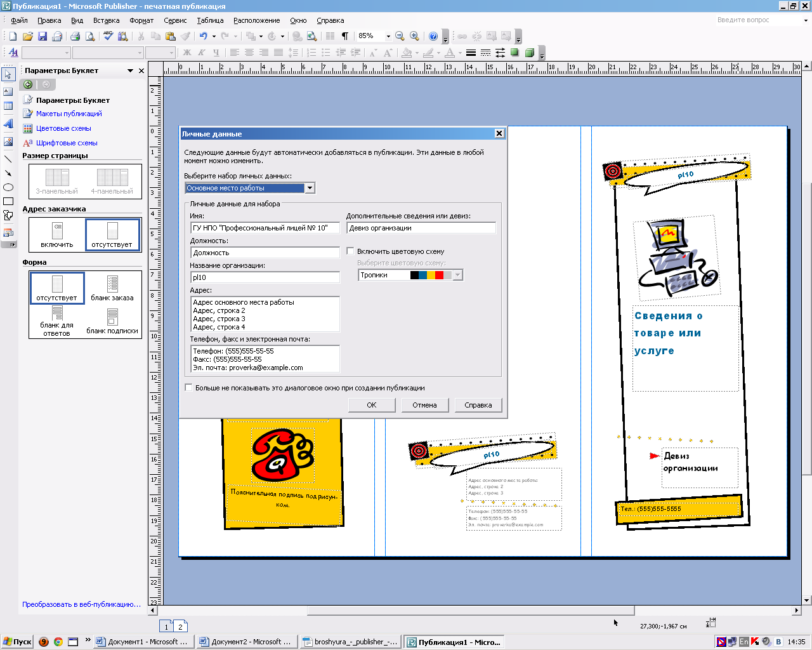Select 'бланк для ответов' form option
Screen dimensions: 812x650
pyautogui.click(x=56, y=321)
